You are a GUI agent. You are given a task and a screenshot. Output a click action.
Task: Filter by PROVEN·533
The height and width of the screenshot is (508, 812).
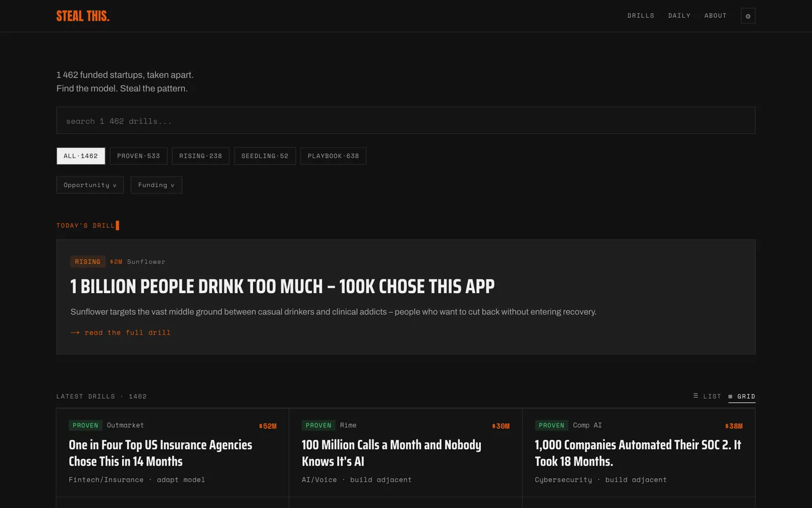(139, 156)
